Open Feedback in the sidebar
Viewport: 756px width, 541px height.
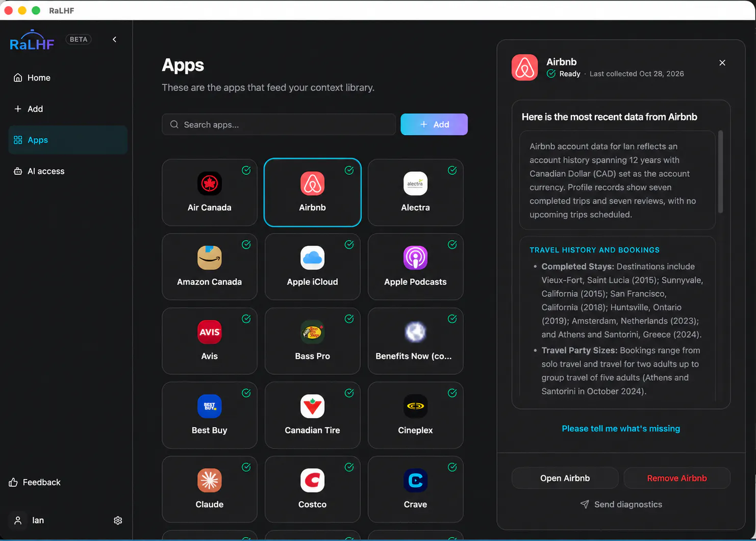coord(35,482)
